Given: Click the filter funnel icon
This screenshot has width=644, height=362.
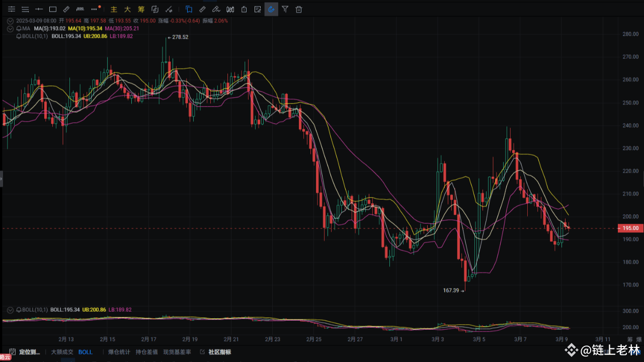Looking at the screenshot, I should (285, 9).
